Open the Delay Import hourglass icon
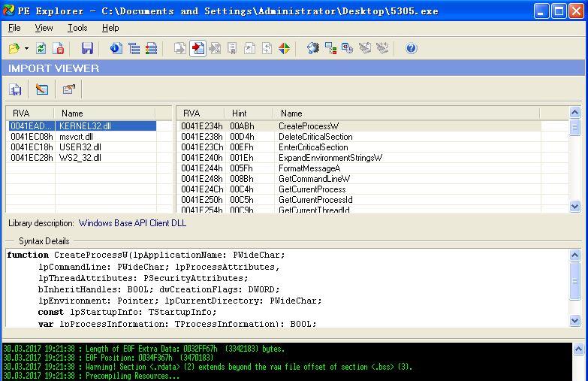This screenshot has width=588, height=381. click(216, 48)
